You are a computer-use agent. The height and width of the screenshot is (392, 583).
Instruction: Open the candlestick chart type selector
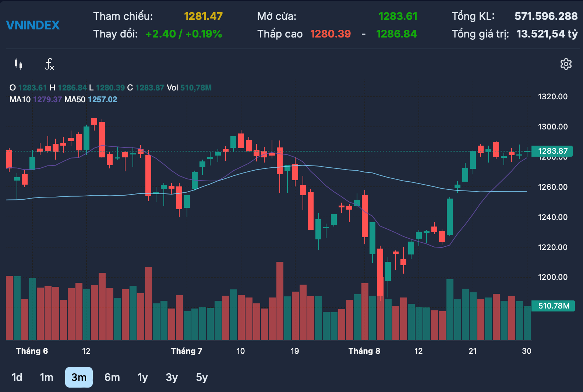18,64
